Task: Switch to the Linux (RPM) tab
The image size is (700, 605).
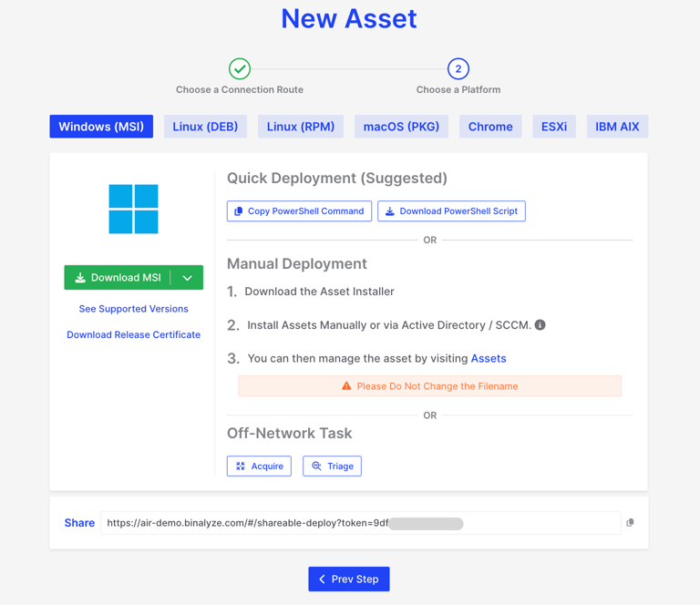Action: pyautogui.click(x=301, y=127)
